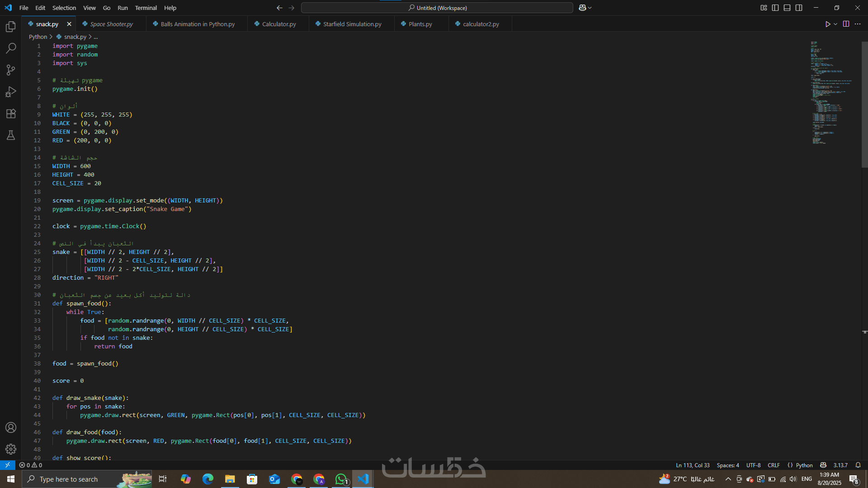Viewport: 868px width, 488px height.
Task: Open the Copilot chat dropdown chevron
Action: click(590, 8)
